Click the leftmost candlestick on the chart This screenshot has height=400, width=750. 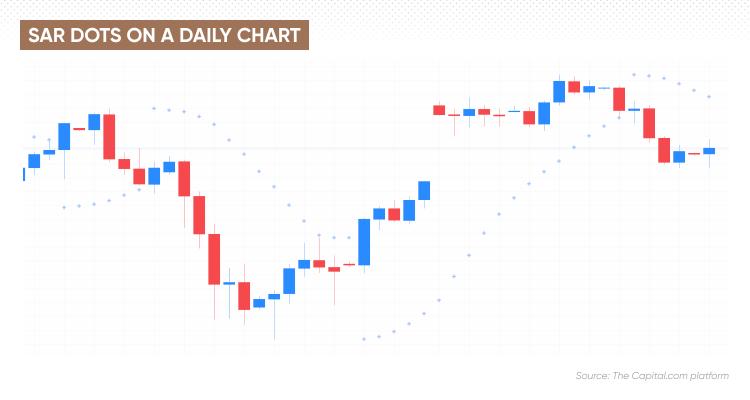(x=24, y=174)
